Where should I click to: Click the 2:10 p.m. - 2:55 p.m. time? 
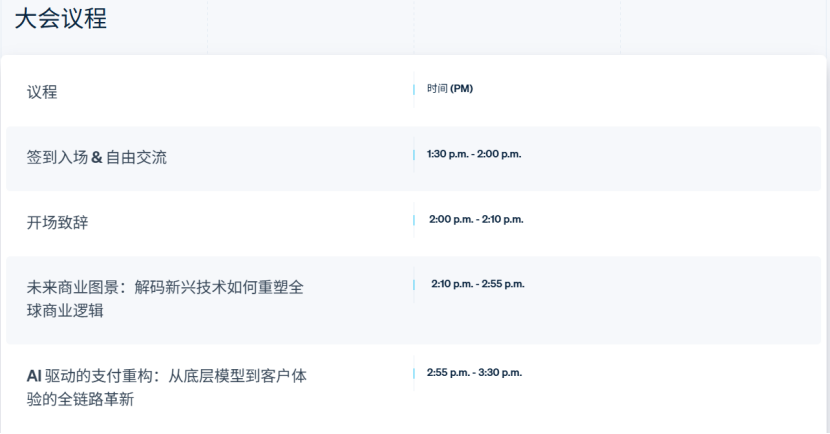tap(477, 284)
